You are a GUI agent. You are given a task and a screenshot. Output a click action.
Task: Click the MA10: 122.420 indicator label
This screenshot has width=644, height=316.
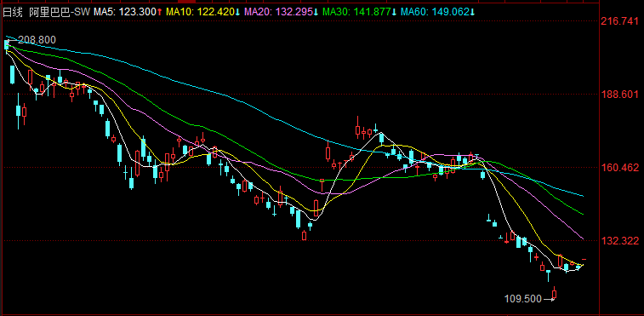click(x=203, y=12)
